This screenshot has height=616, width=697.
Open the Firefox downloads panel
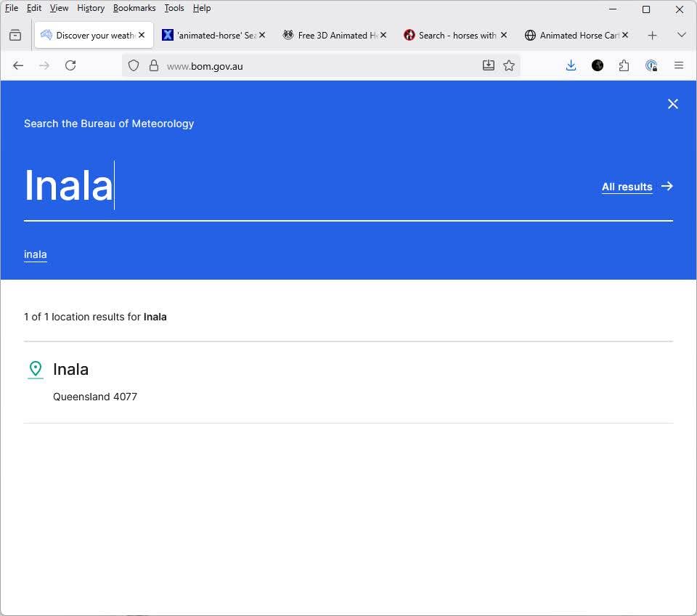point(571,65)
